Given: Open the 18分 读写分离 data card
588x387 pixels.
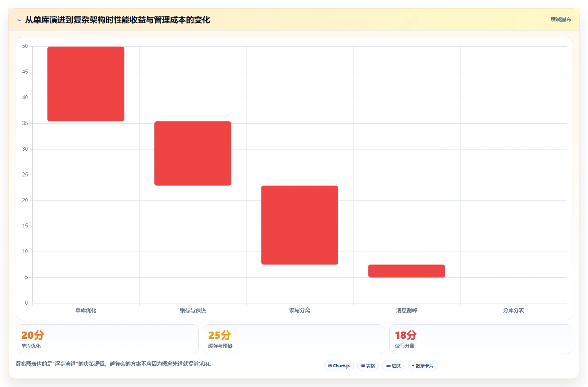Looking at the screenshot, I should pyautogui.click(x=481, y=339).
